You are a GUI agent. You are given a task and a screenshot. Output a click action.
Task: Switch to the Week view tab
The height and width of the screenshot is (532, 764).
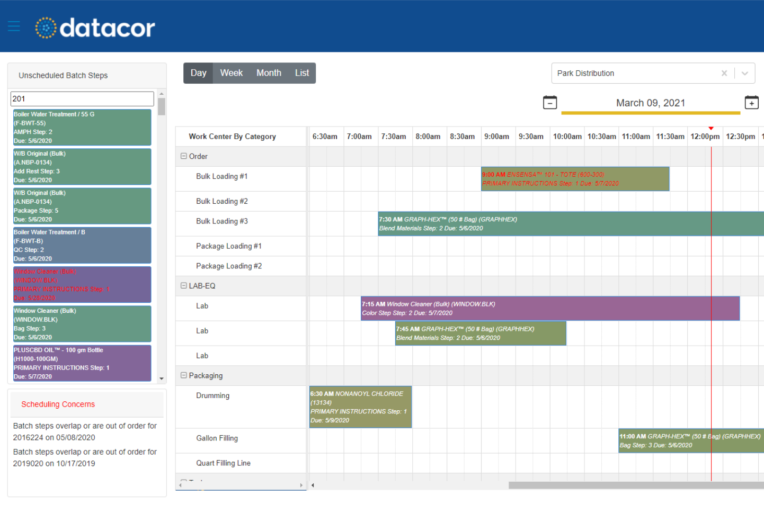tap(231, 73)
